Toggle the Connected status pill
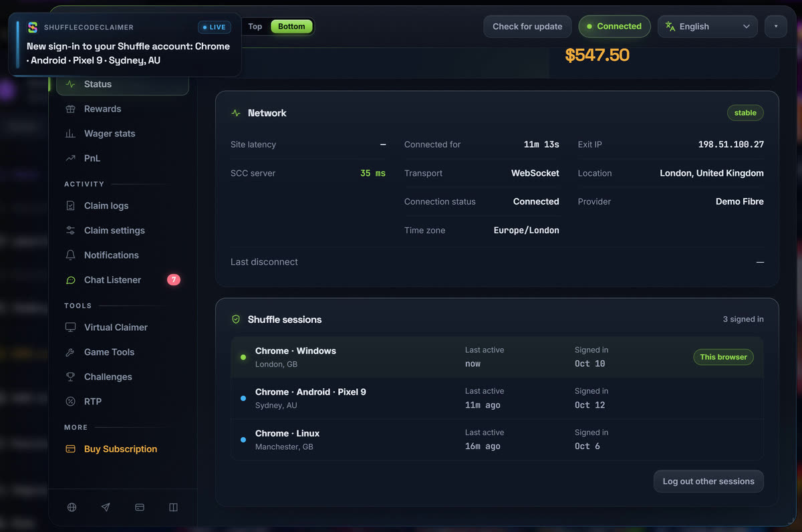The image size is (802, 532). click(x=614, y=27)
